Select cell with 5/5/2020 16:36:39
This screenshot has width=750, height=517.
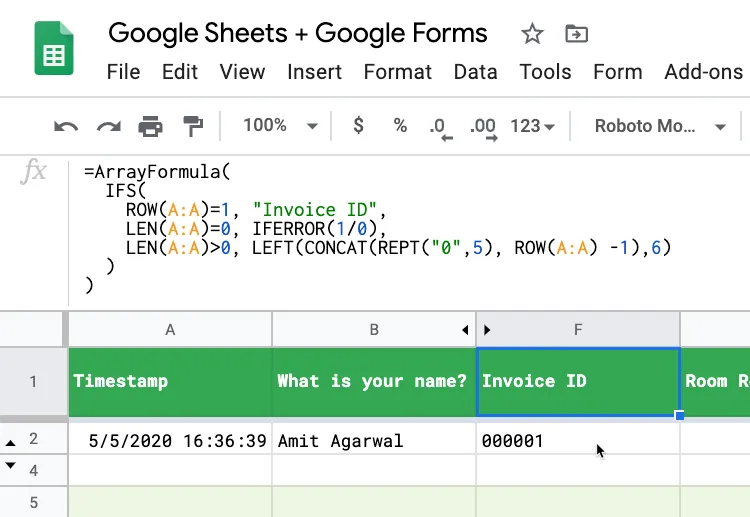coord(170,440)
